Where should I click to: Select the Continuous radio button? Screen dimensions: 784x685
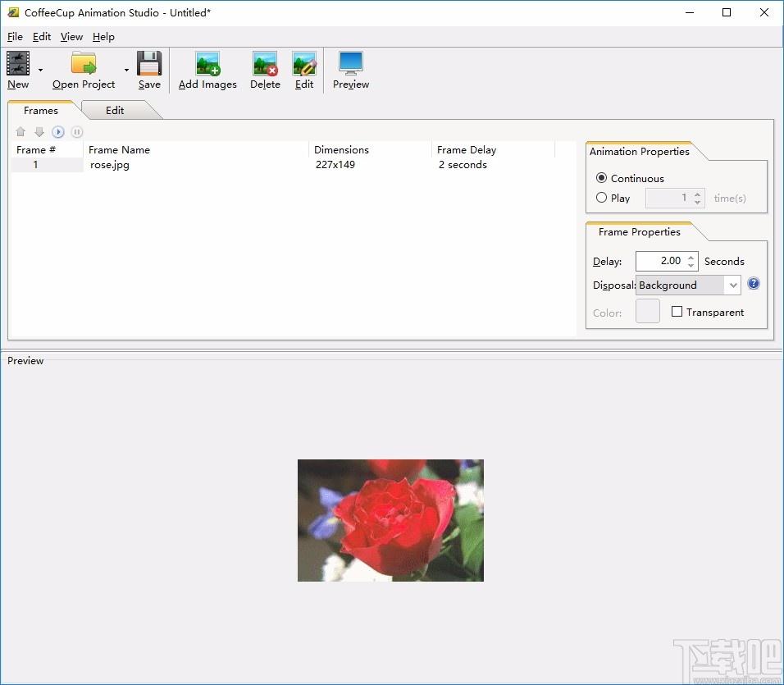pyautogui.click(x=601, y=178)
